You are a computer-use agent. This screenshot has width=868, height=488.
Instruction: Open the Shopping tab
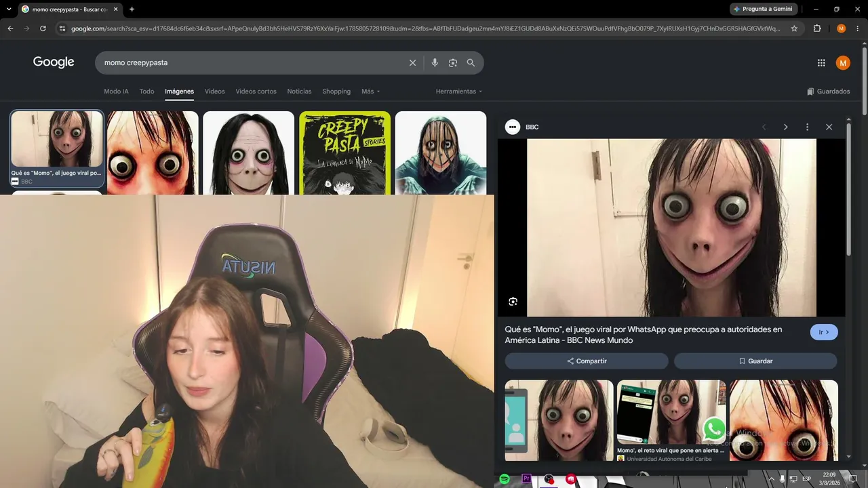tap(336, 91)
